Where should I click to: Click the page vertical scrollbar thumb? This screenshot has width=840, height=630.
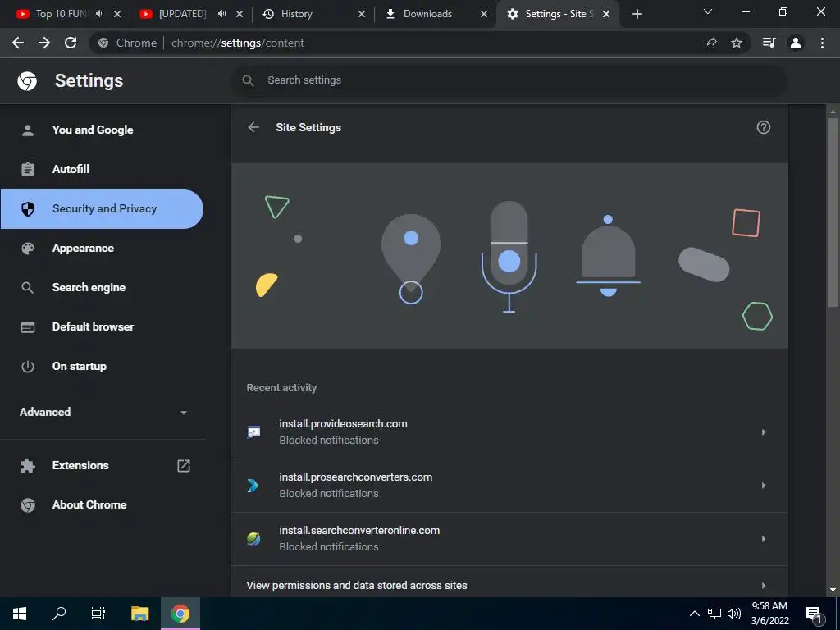click(x=833, y=212)
